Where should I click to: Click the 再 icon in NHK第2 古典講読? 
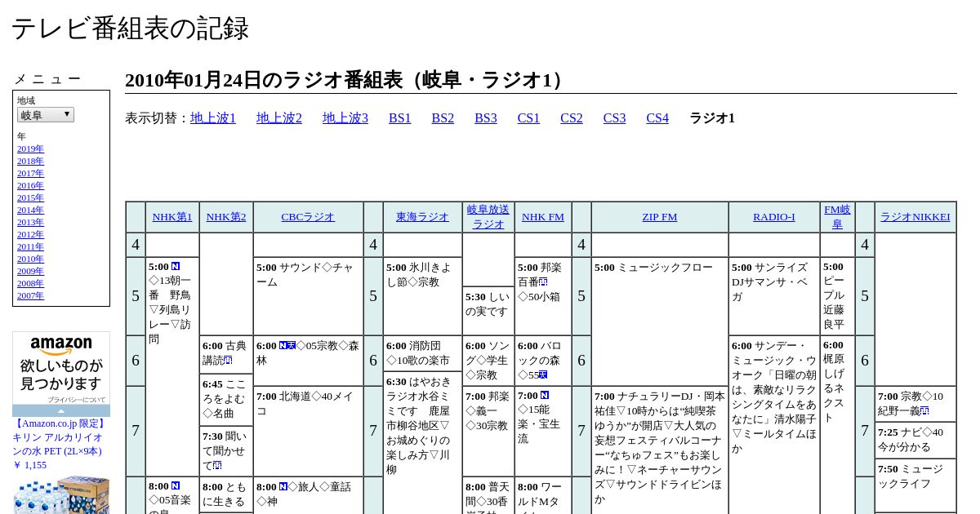(228, 361)
